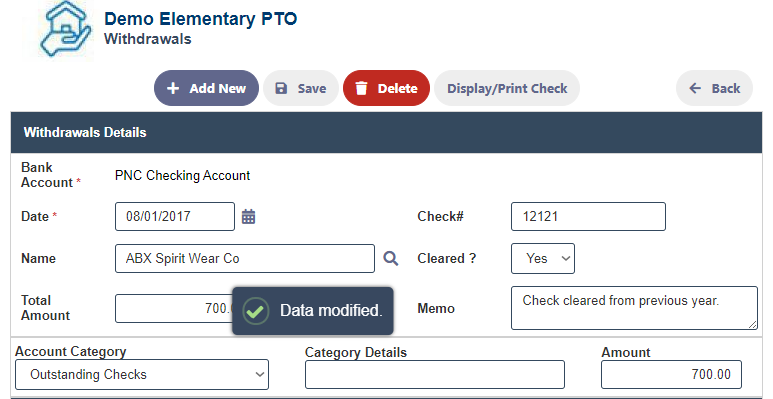Click the floppy disk Save icon
Screen dimensions: 773x399
tap(281, 88)
